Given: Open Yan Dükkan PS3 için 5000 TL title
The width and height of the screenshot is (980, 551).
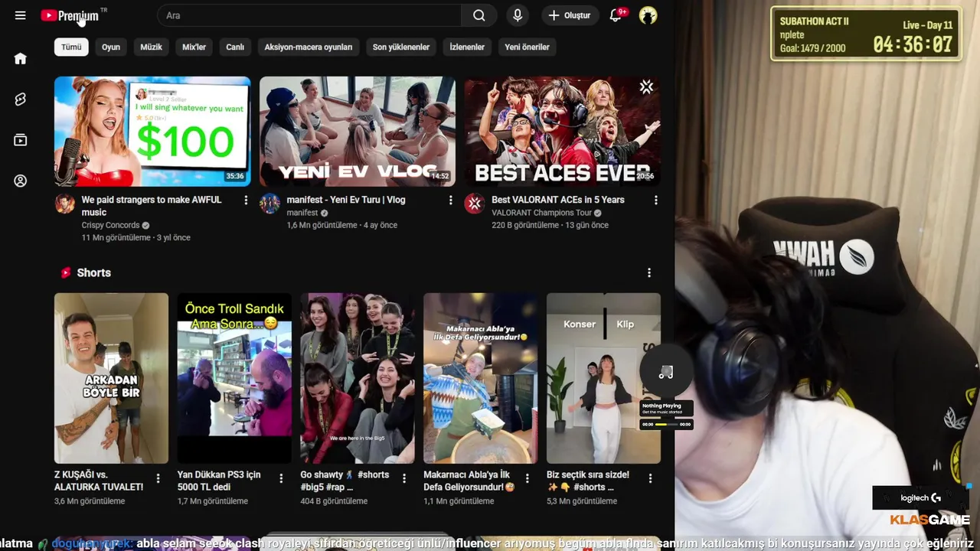Looking at the screenshot, I should [x=219, y=481].
